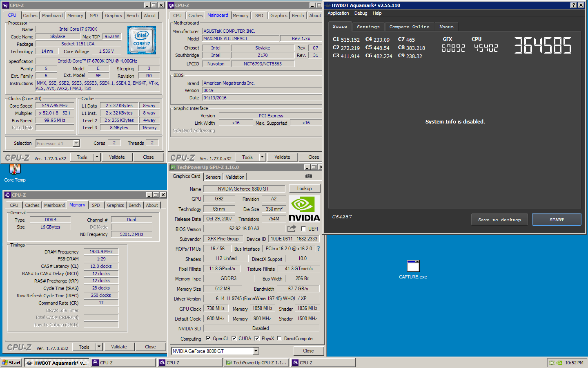Click Close button in GPU-Z
The height and width of the screenshot is (368, 588).
click(309, 351)
